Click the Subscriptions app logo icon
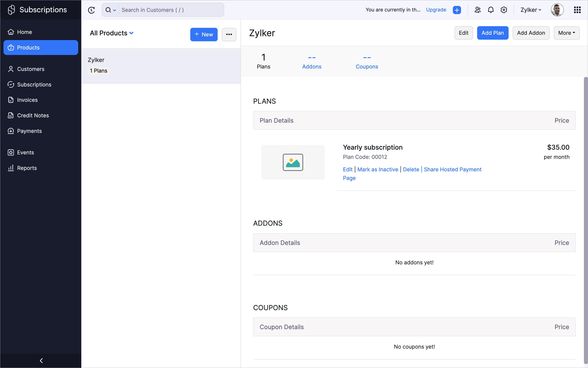Image resolution: width=588 pixels, height=368 pixels. pos(11,10)
